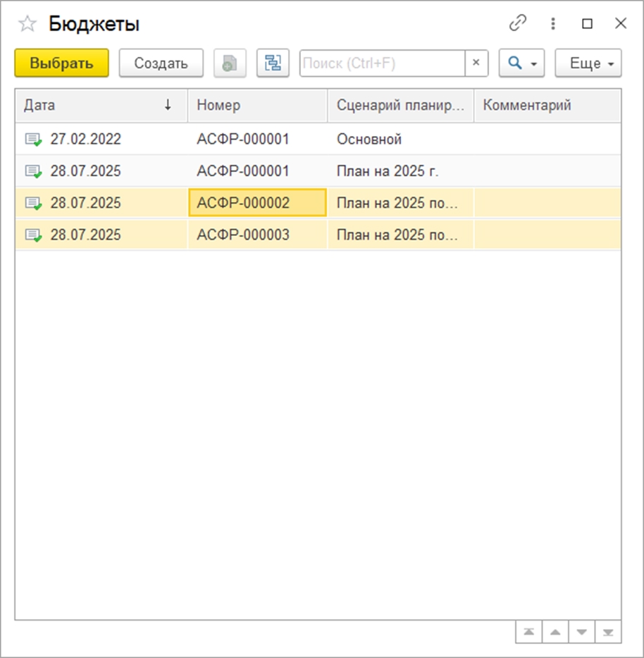Focus the Поиск (Ctrl+F) search field
This screenshot has width=644, height=658.
click(x=382, y=63)
